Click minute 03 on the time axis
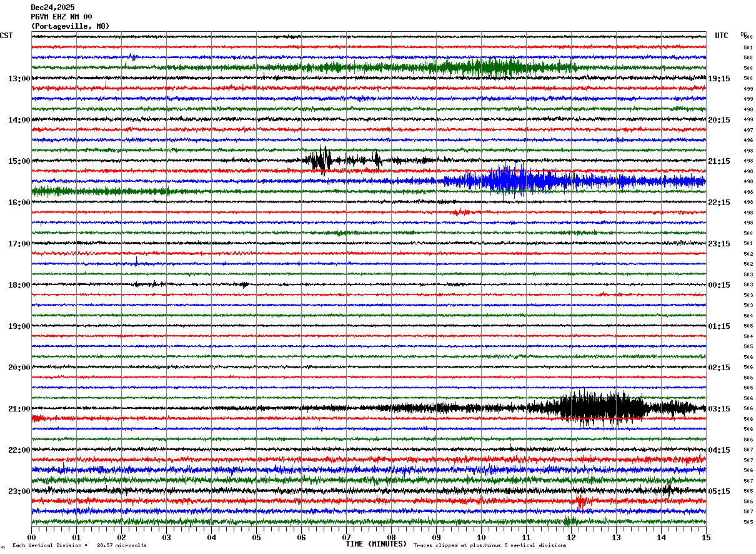The width and height of the screenshot is (756, 554). tap(167, 537)
